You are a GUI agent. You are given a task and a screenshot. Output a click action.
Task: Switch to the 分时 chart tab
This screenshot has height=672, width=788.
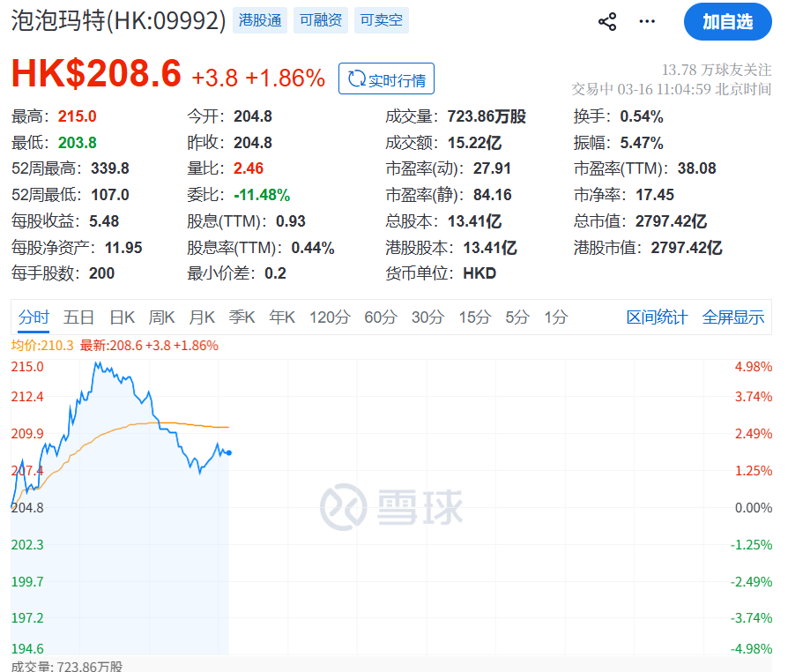pyautogui.click(x=34, y=317)
